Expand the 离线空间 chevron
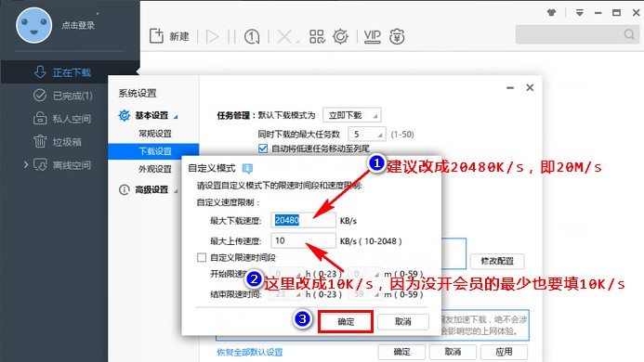The width and height of the screenshot is (644, 362). (26, 165)
